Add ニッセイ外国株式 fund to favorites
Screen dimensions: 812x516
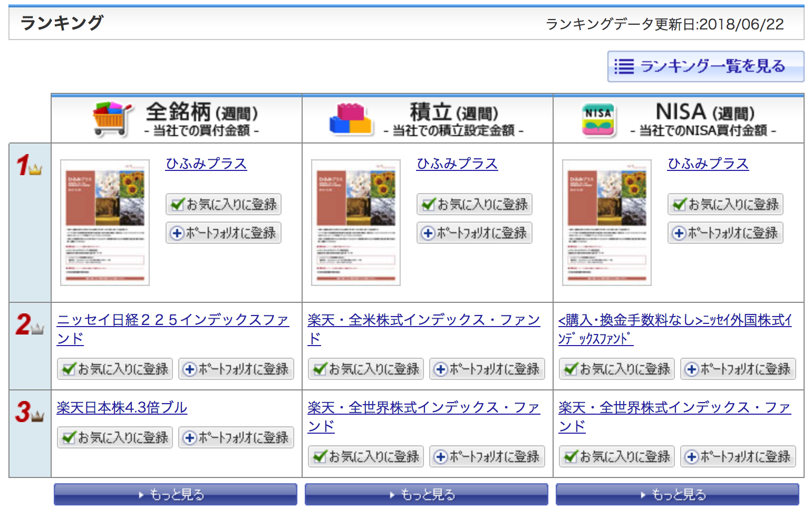617,369
